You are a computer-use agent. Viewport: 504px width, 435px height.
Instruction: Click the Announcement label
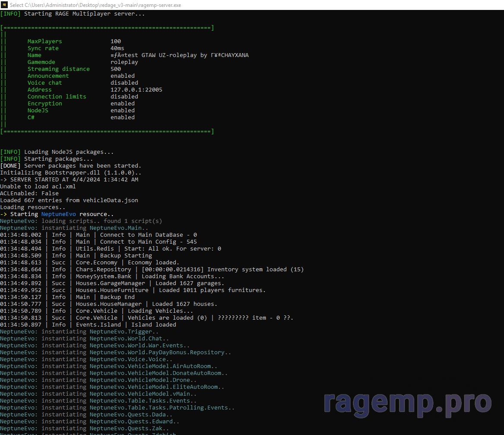coord(48,76)
